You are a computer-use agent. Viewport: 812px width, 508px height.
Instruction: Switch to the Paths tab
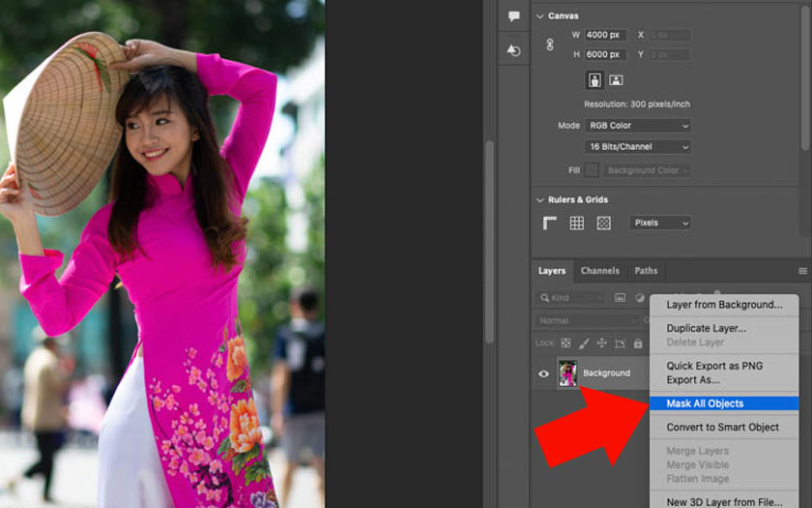click(646, 271)
